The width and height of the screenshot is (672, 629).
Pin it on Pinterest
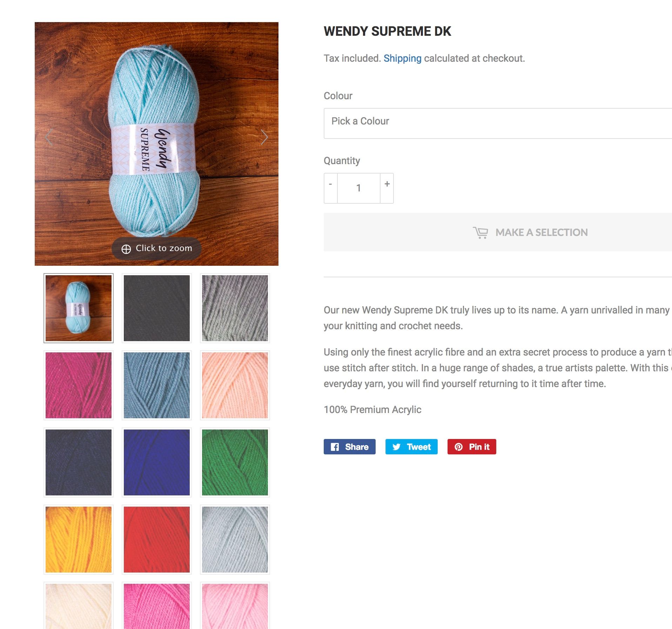pyautogui.click(x=471, y=447)
